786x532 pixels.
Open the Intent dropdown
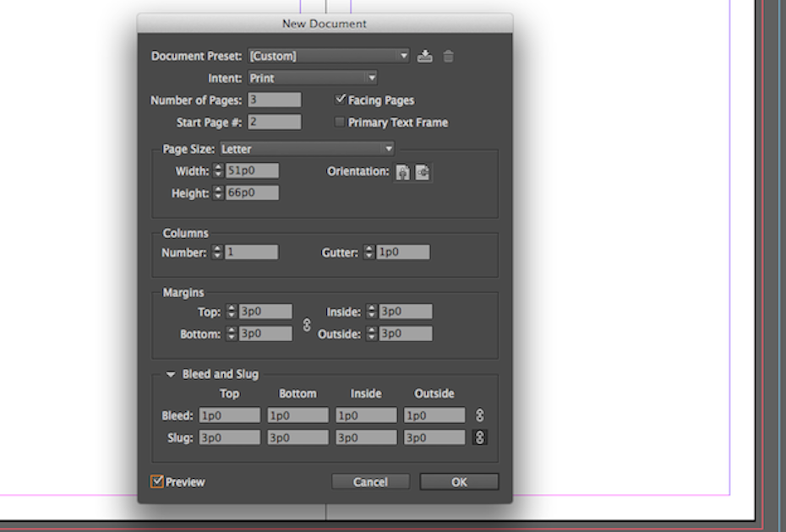click(312, 79)
